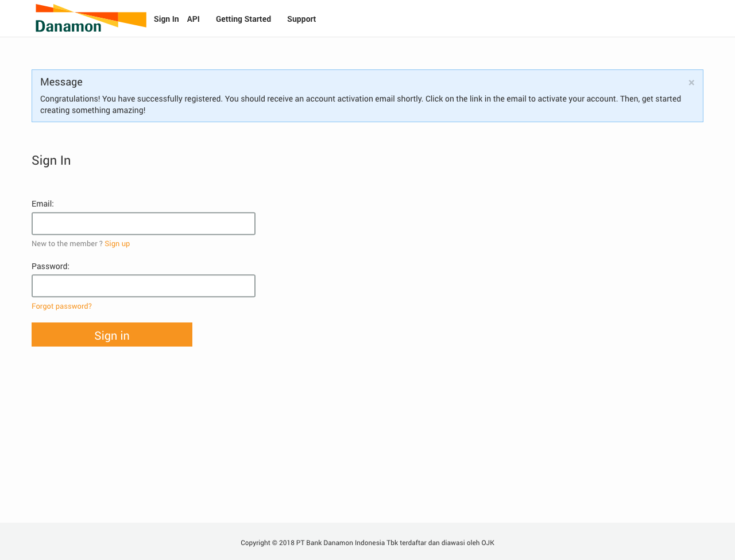Click the copyright footer text
The height and width of the screenshot is (560, 735).
(367, 543)
